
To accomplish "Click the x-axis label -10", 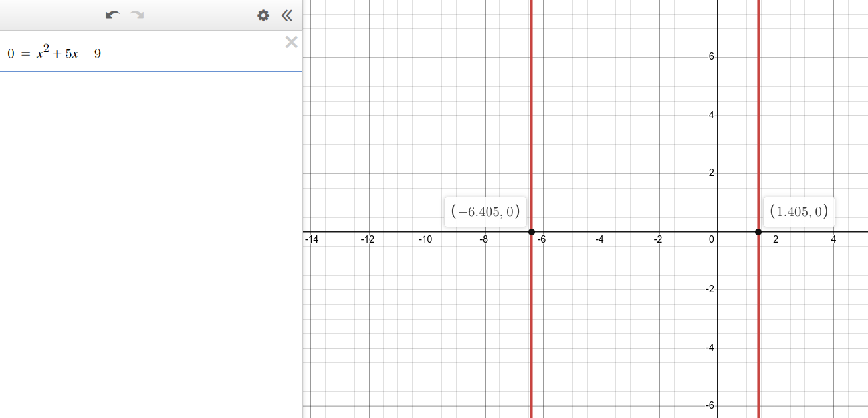I will click(x=425, y=240).
